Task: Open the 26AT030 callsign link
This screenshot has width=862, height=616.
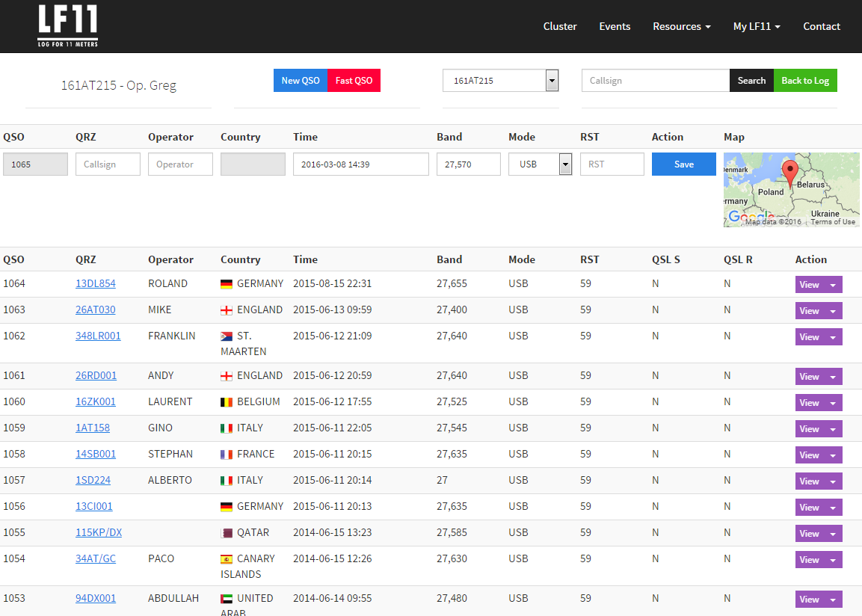Action: pos(96,309)
